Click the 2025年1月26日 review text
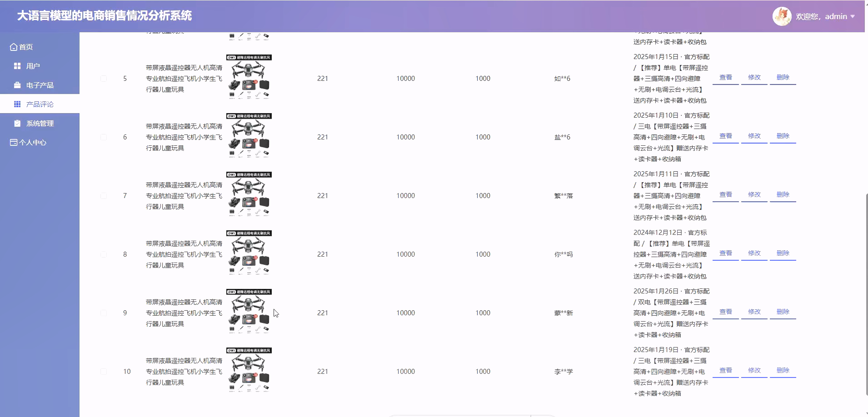This screenshot has height=417, width=868. click(671, 313)
